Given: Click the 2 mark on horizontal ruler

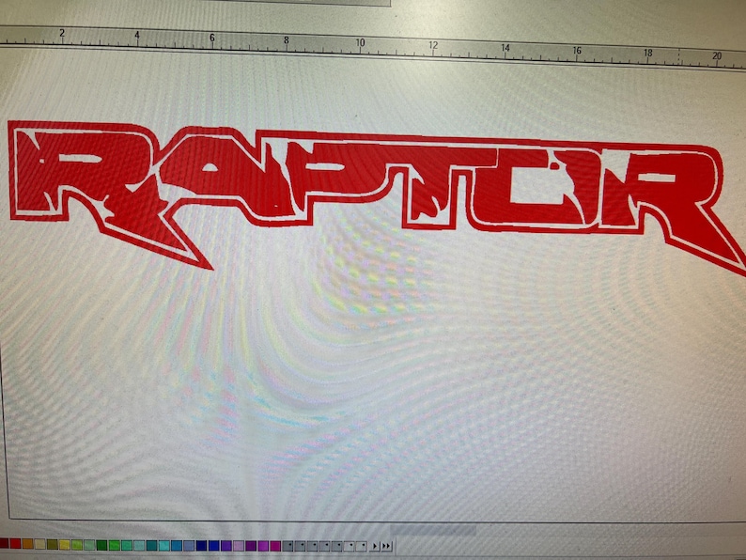Looking at the screenshot, I should [x=62, y=33].
